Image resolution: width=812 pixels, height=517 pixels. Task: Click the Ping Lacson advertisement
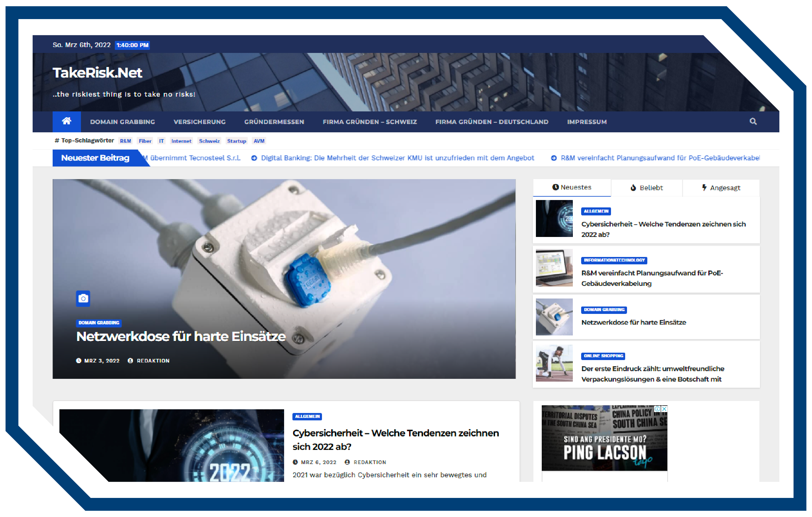pos(604,438)
